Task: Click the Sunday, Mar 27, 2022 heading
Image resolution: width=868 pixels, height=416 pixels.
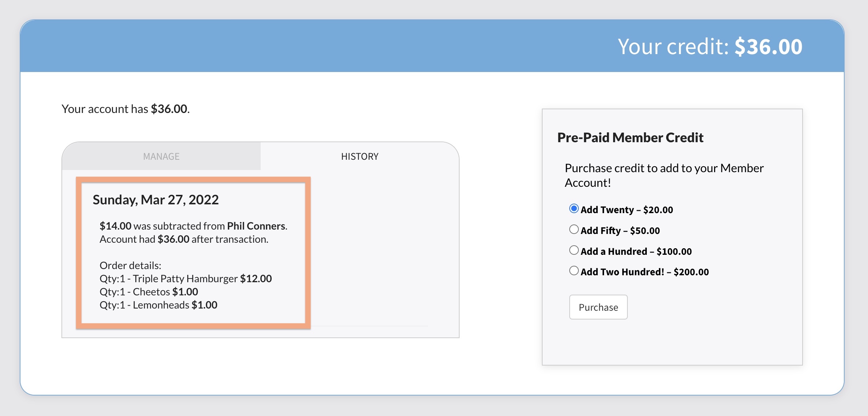Action: 155,200
